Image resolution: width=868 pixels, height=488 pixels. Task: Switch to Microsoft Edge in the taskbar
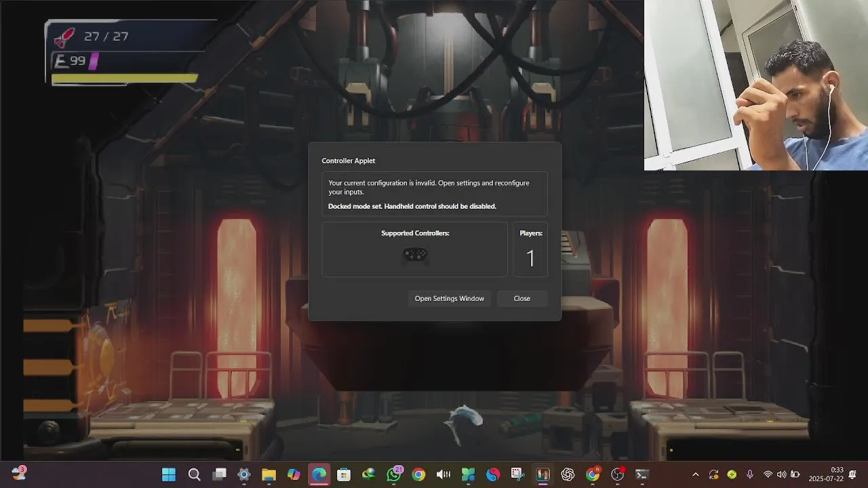pos(319,474)
